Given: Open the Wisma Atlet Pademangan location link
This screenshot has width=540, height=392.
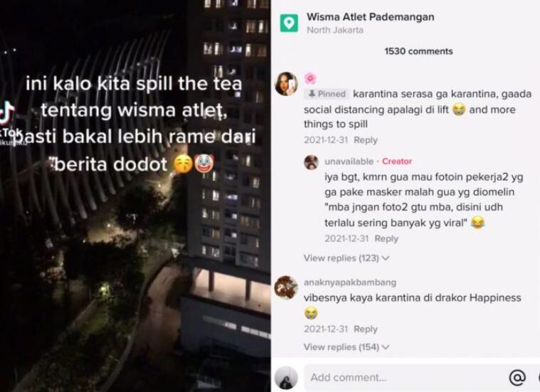Looking at the screenshot, I should click(x=370, y=17).
